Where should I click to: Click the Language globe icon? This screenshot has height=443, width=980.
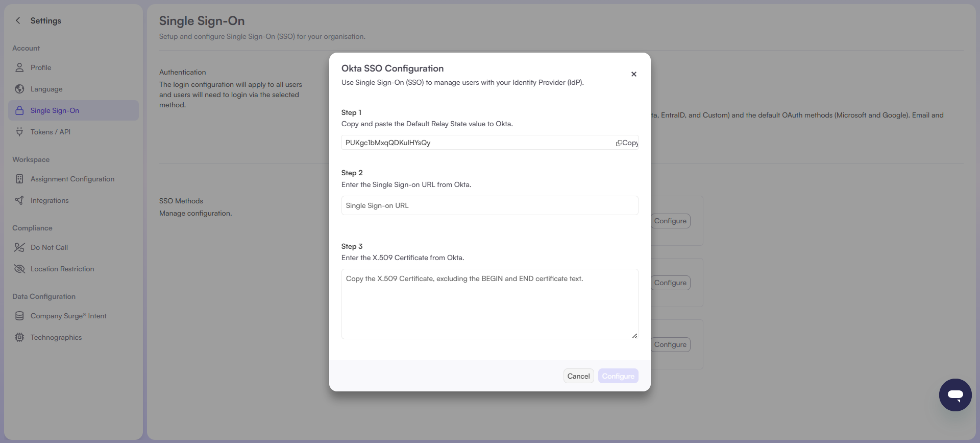[x=19, y=89]
